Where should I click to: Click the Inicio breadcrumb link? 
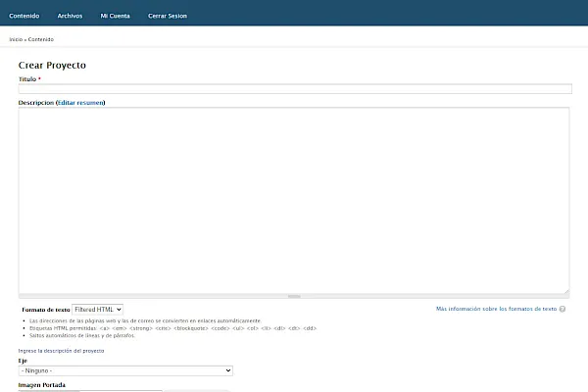[x=16, y=39]
